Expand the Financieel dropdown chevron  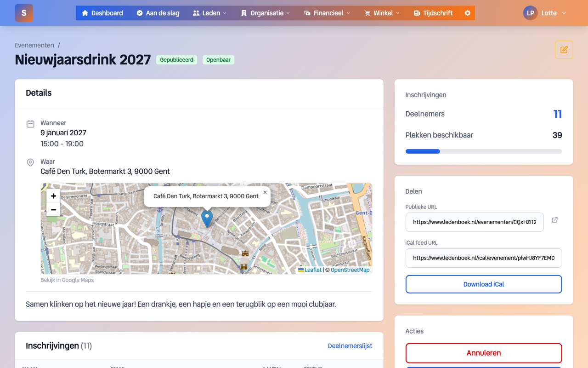(x=348, y=13)
